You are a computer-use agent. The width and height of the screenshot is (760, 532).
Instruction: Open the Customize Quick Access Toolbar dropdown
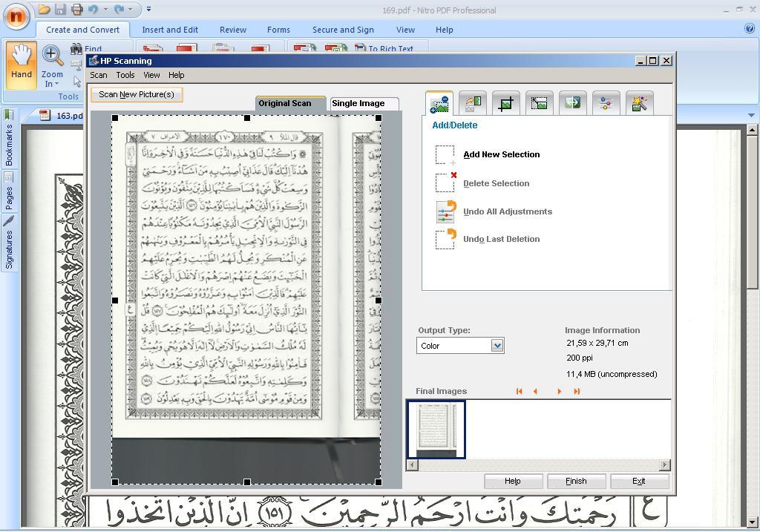[148, 9]
